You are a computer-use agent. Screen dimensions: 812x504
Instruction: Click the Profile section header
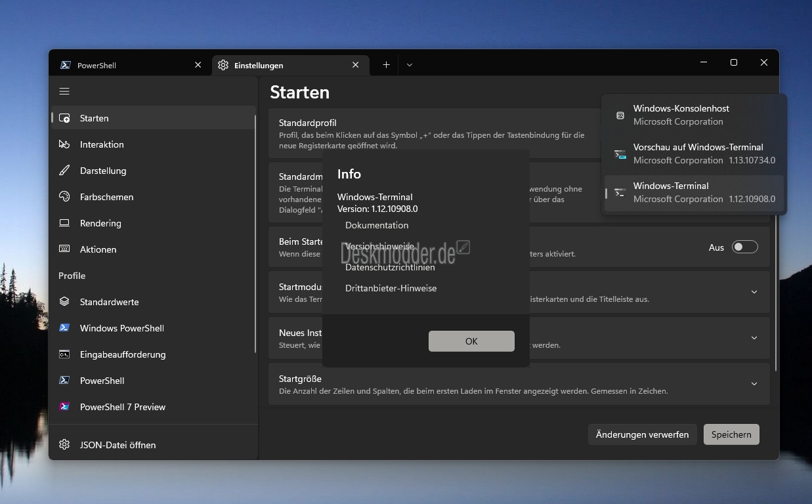[x=72, y=276]
